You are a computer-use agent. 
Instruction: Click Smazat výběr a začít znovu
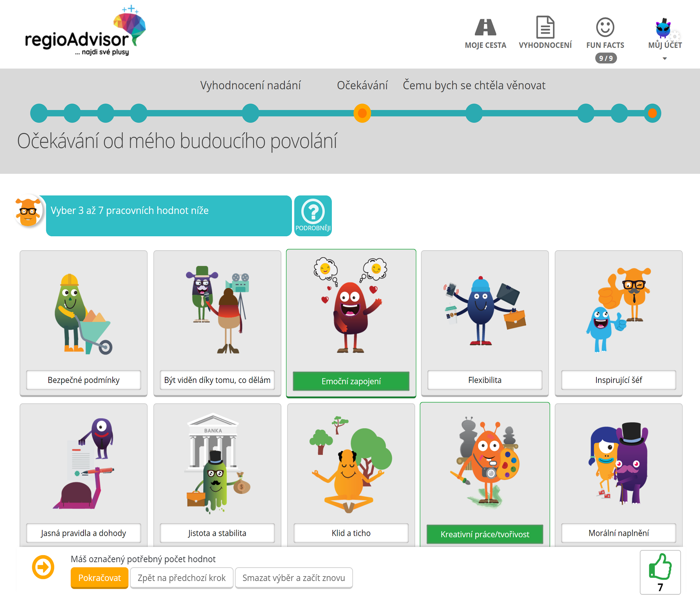[x=294, y=577]
